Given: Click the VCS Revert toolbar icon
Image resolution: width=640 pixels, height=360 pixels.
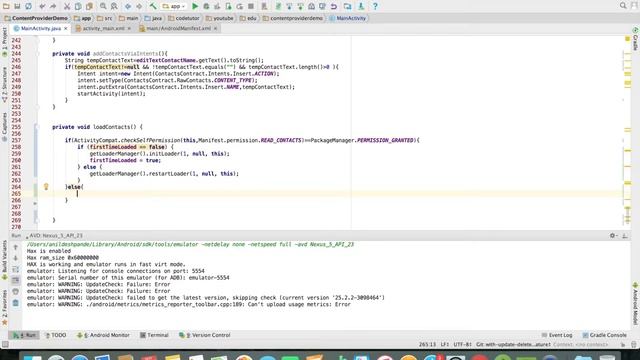Looking at the screenshot, I should click(333, 6).
